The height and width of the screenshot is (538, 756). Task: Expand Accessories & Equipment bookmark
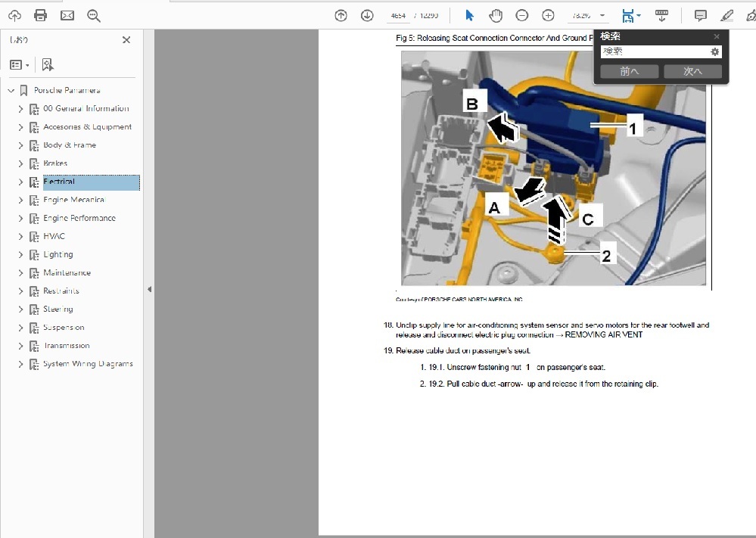tap(20, 127)
